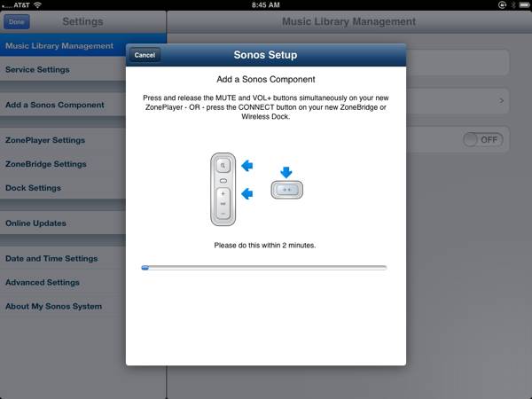The image size is (532, 399).
Task: Click the VOL+ button on the ZonePlayer illustration
Action: point(223,195)
